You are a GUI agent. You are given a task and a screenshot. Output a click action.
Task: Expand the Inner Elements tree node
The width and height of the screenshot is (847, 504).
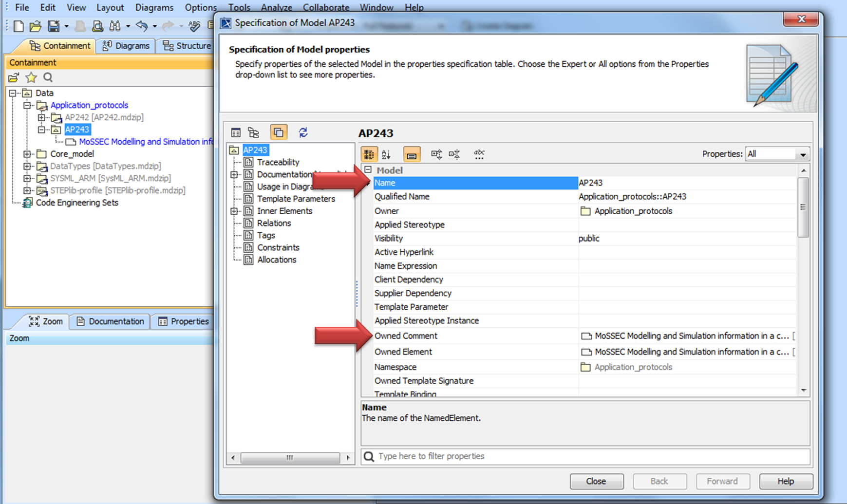[x=234, y=211]
